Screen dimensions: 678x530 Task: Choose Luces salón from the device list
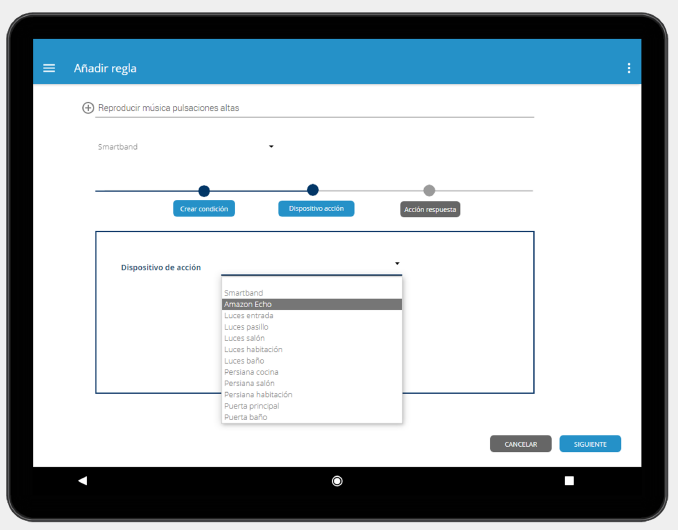[312, 338]
